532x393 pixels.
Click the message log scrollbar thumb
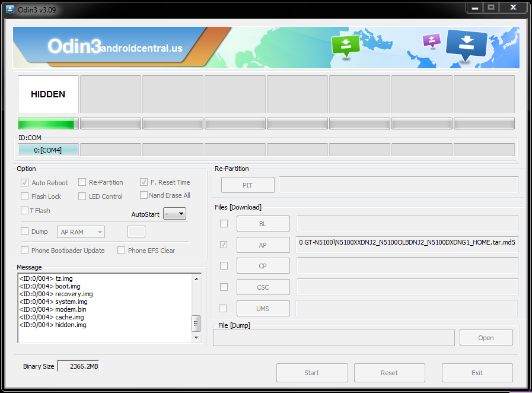pyautogui.click(x=196, y=324)
